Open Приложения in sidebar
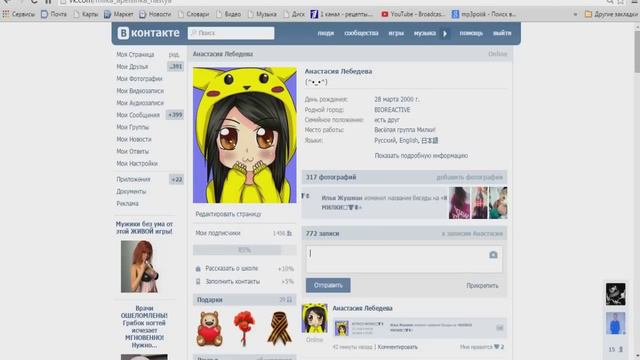 pyautogui.click(x=133, y=180)
